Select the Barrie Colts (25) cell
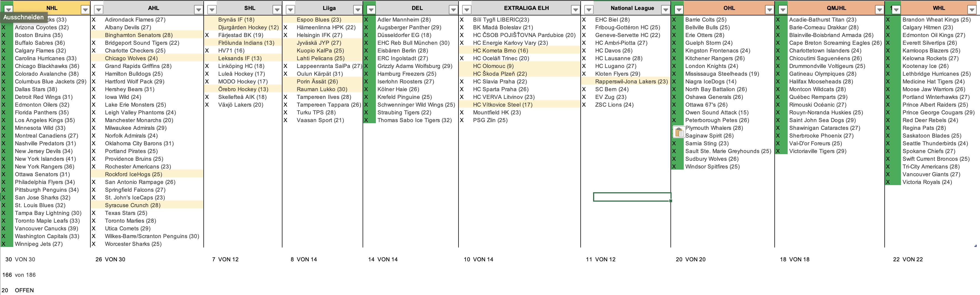The width and height of the screenshot is (980, 295). 729,20
